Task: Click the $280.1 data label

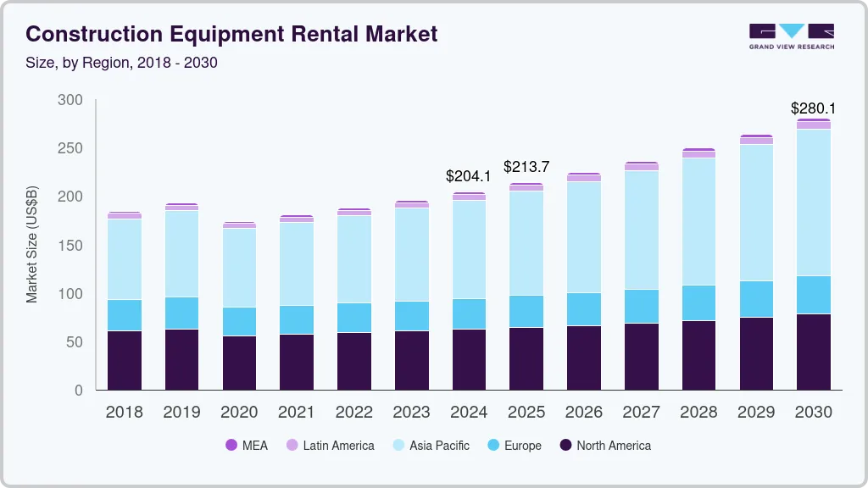Action: (x=813, y=108)
